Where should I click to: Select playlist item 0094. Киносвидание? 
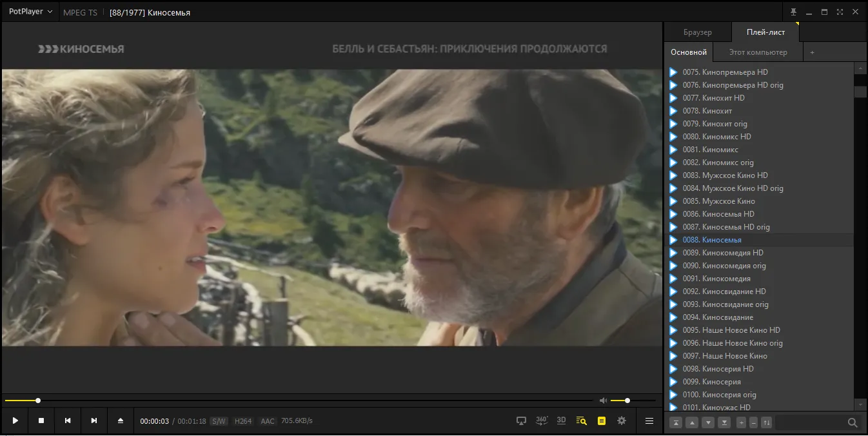[x=759, y=317]
